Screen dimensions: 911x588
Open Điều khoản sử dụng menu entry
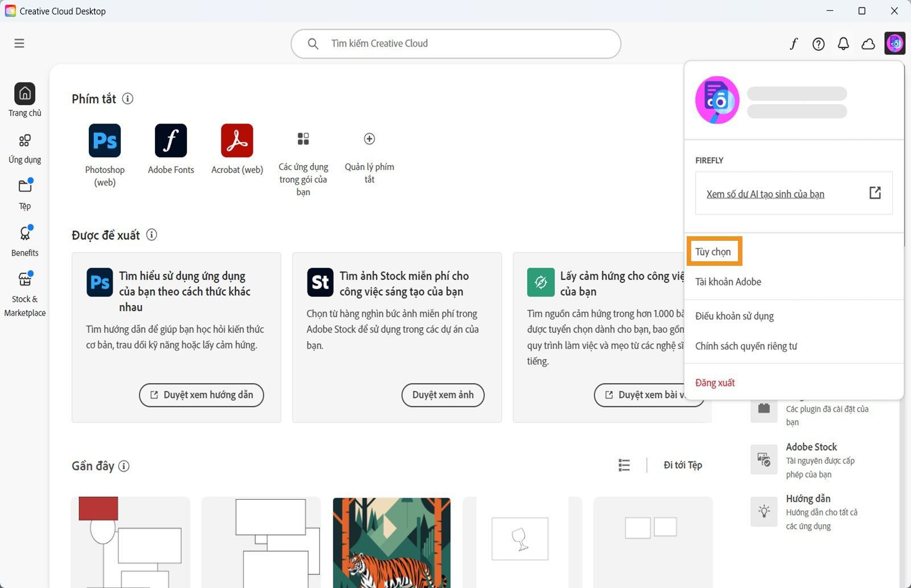pos(734,316)
